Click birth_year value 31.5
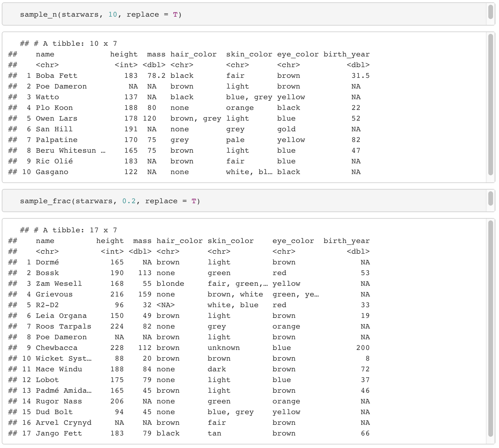Image resolution: width=499 pixels, height=448 pixels. [x=360, y=76]
